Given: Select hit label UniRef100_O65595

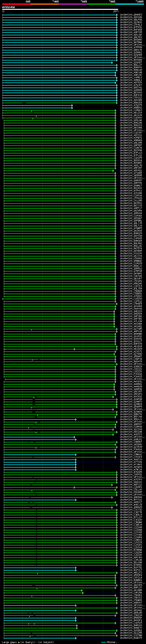Looking at the screenshot, I should pos(131,175).
